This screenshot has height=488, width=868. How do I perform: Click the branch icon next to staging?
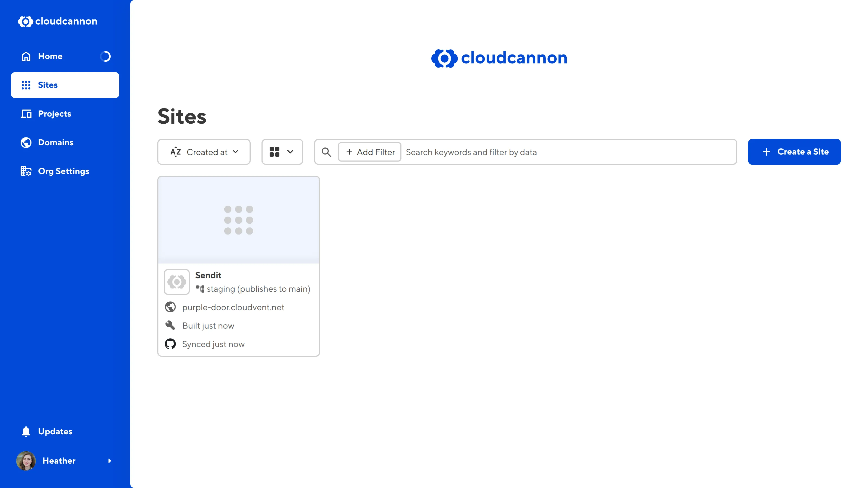pyautogui.click(x=200, y=289)
